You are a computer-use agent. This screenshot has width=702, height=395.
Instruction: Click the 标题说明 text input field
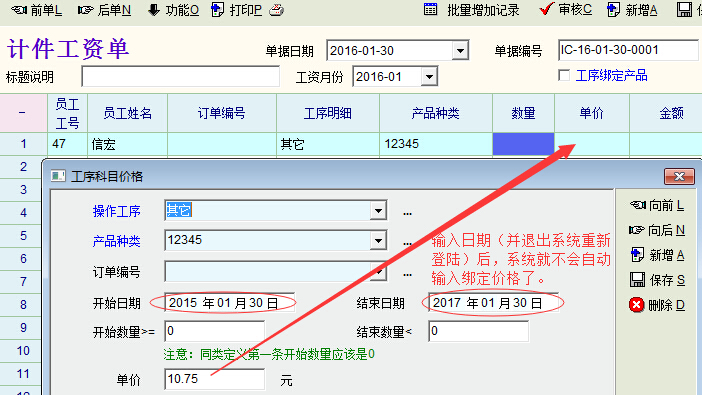tap(180, 77)
